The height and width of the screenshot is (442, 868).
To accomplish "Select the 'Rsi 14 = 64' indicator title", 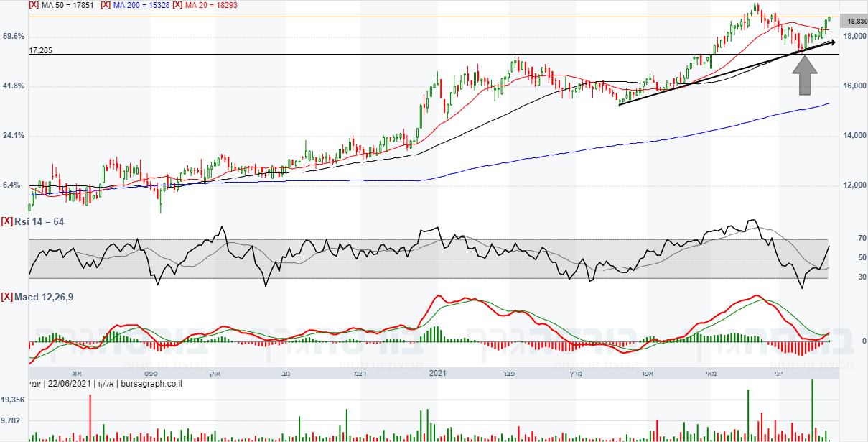I will (39, 221).
